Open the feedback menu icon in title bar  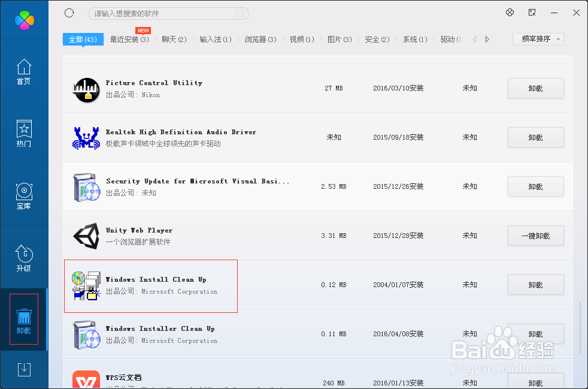coord(532,13)
